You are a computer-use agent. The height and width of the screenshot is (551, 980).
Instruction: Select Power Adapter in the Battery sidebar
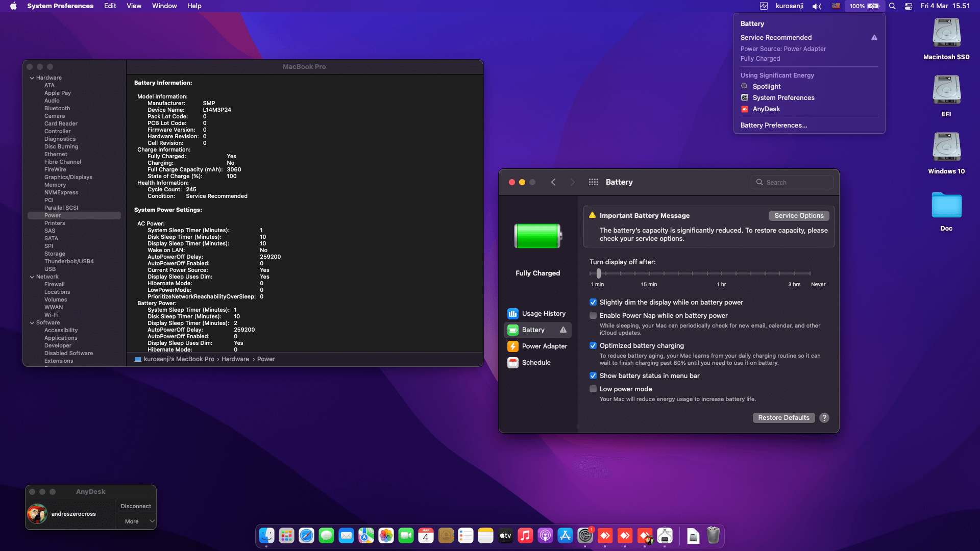(x=544, y=346)
